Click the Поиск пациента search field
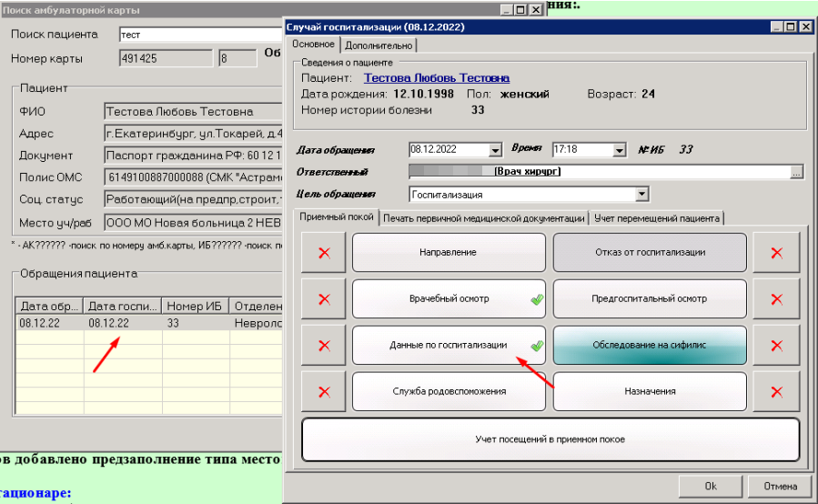Viewport: 818px width, 504px height. (x=201, y=35)
